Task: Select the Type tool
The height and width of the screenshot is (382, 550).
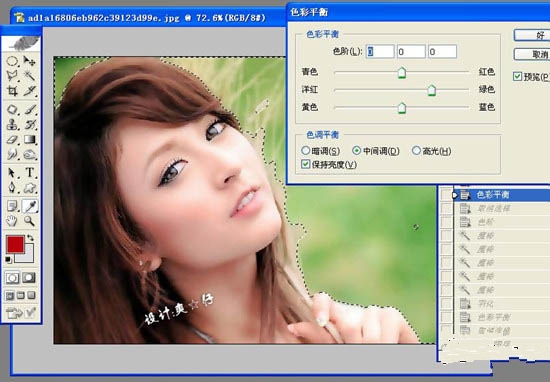Action: [x=29, y=173]
